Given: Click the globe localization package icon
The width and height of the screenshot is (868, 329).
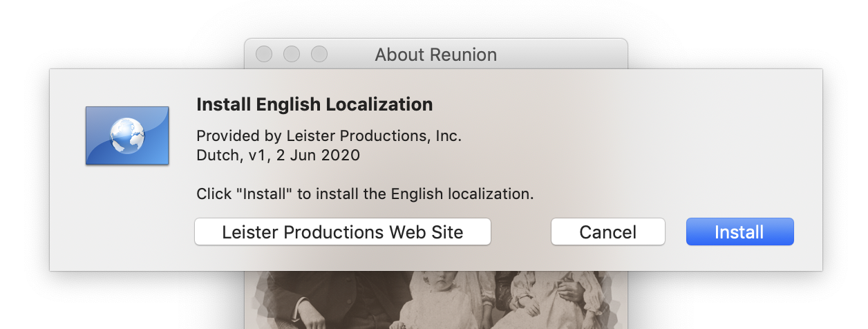Looking at the screenshot, I should [127, 135].
